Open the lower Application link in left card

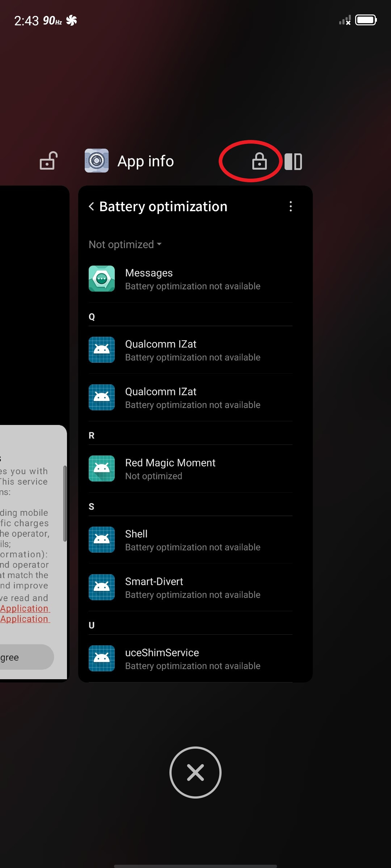click(x=25, y=619)
